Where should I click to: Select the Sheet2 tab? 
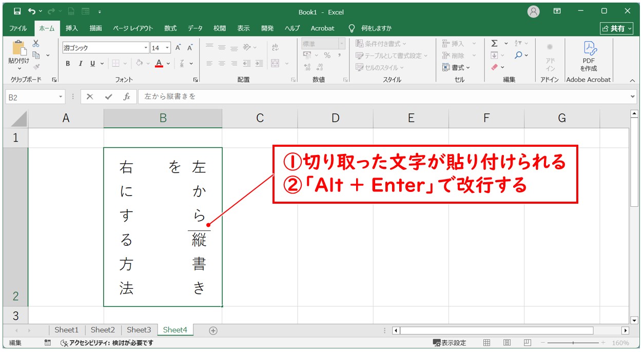103,330
